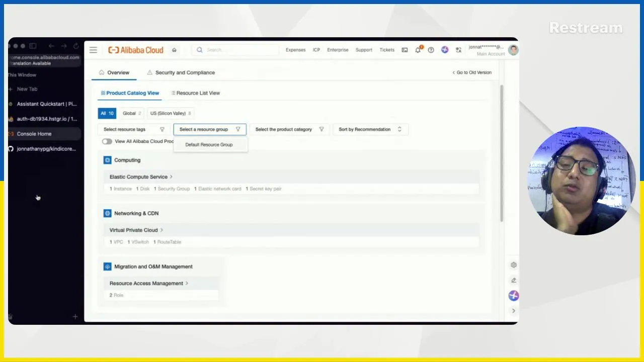This screenshot has width=644, height=362.
Task: Switch to Security and Compliance tab
Action: [181, 72]
